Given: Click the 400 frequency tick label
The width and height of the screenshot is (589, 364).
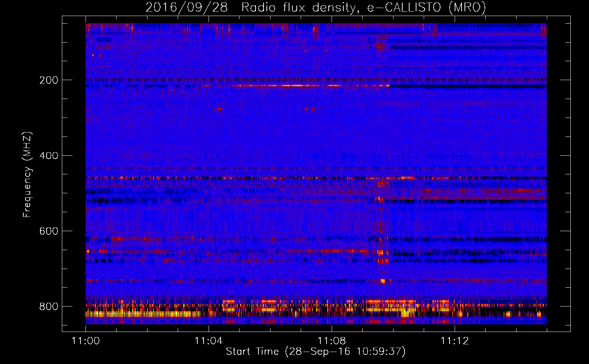Looking at the screenshot, I should coord(49,156).
